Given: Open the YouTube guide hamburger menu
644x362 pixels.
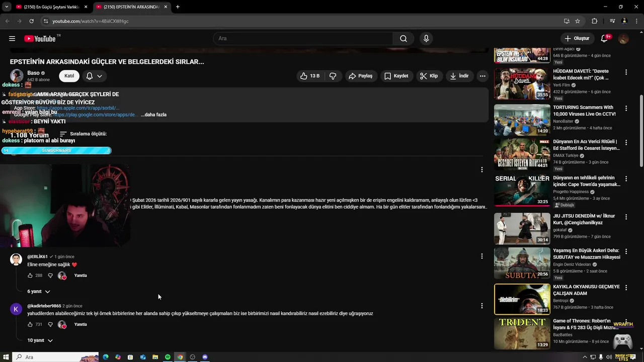Looking at the screenshot, I should pyautogui.click(x=12, y=38).
